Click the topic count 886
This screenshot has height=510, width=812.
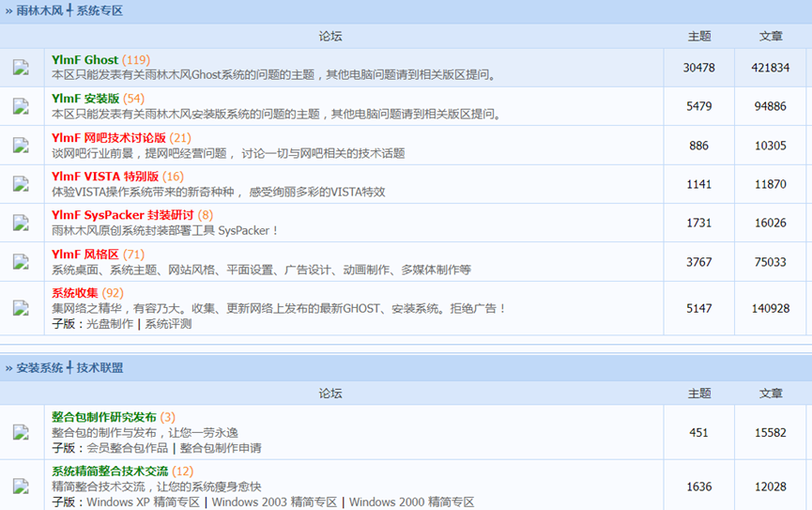coord(699,146)
